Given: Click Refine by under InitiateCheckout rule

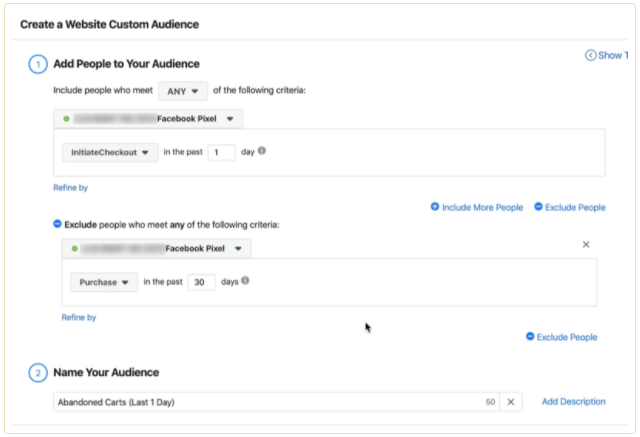Looking at the screenshot, I should [70, 187].
